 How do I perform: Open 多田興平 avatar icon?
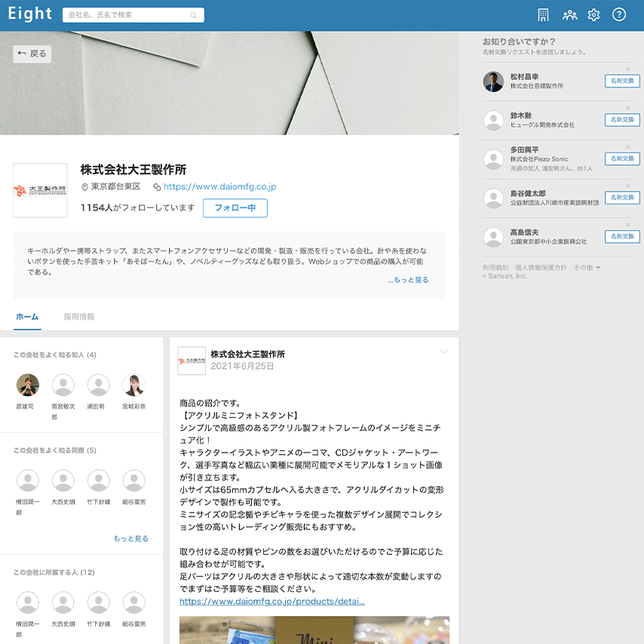(x=493, y=159)
